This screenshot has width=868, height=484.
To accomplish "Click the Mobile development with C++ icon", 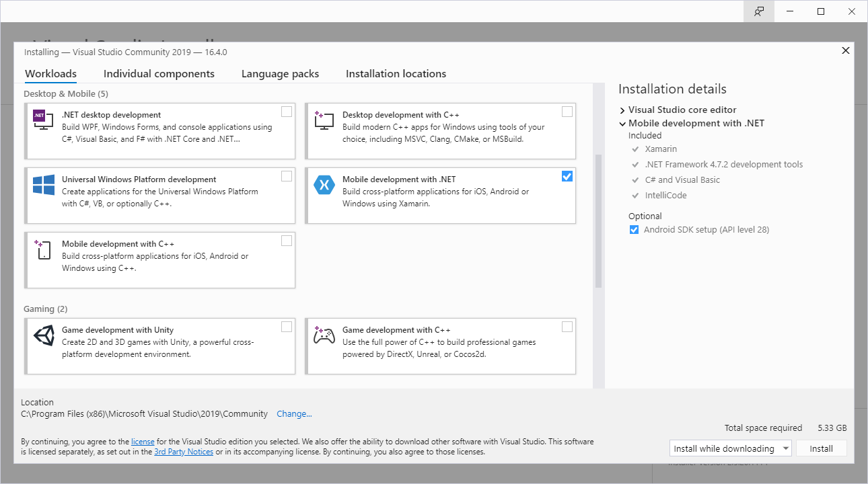I will click(x=43, y=249).
